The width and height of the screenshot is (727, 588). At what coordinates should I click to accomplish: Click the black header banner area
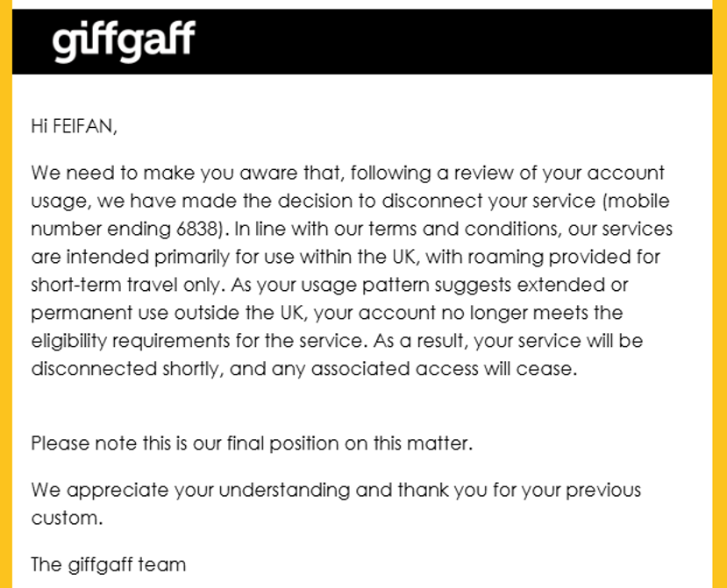pyautogui.click(x=362, y=42)
